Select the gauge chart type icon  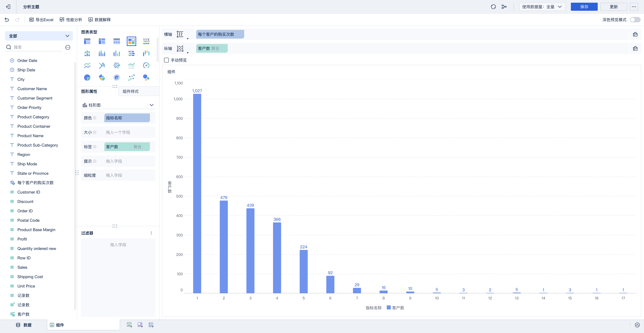pyautogui.click(x=146, y=66)
